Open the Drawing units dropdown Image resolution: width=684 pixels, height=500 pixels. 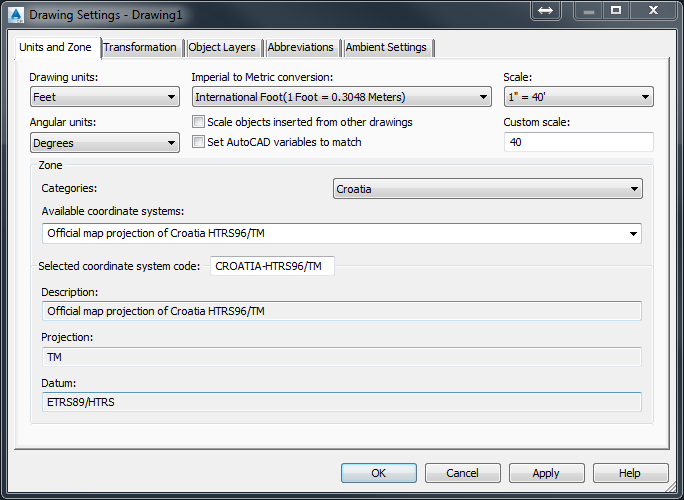click(105, 97)
